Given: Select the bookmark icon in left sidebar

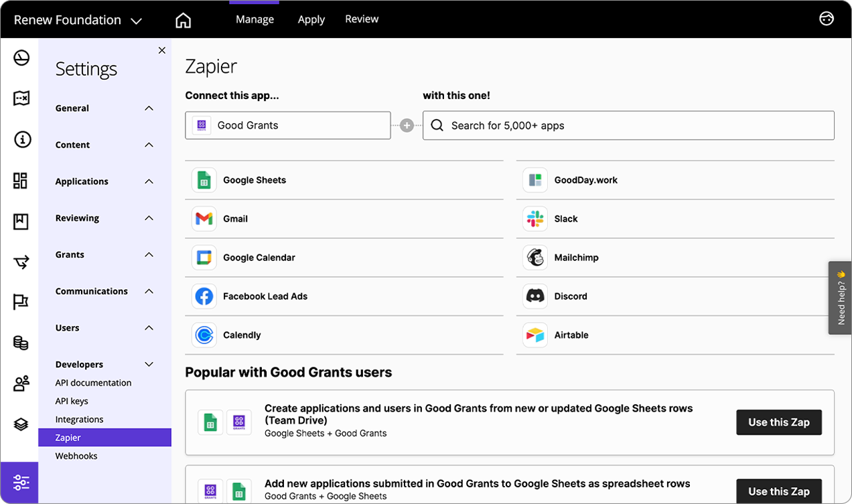Looking at the screenshot, I should pos(21,221).
